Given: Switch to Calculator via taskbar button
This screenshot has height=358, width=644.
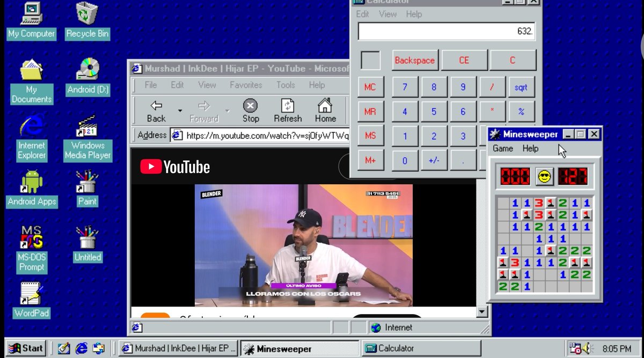Looking at the screenshot, I should pos(421,348).
